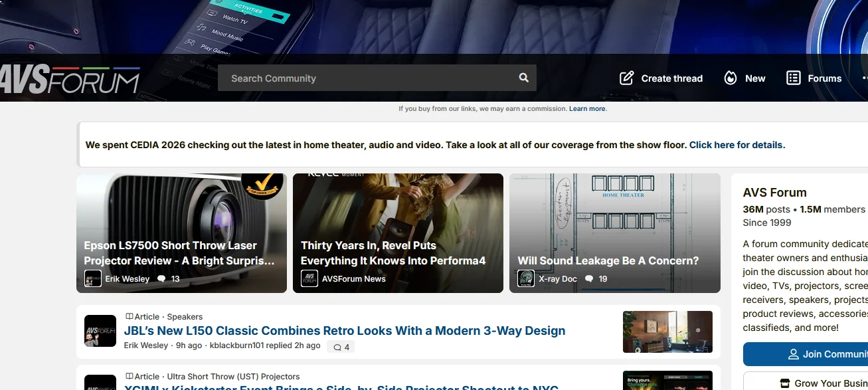The height and width of the screenshot is (390, 868).
Task: Open the Forums menu
Action: coord(814,78)
